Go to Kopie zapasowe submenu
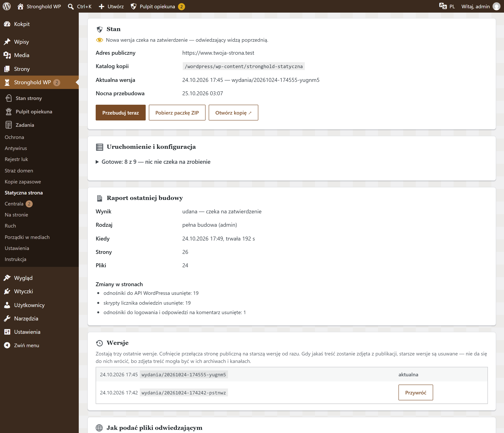The image size is (504, 433). click(23, 182)
